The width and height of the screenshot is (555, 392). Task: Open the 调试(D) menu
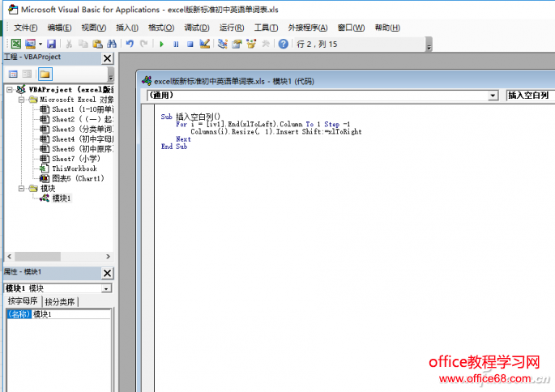pos(197,28)
